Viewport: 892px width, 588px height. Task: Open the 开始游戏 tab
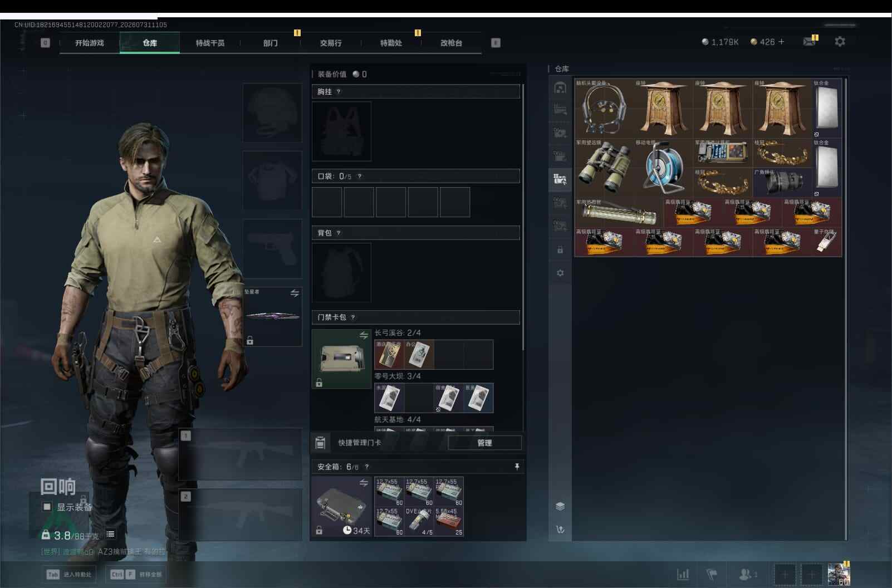[90, 43]
